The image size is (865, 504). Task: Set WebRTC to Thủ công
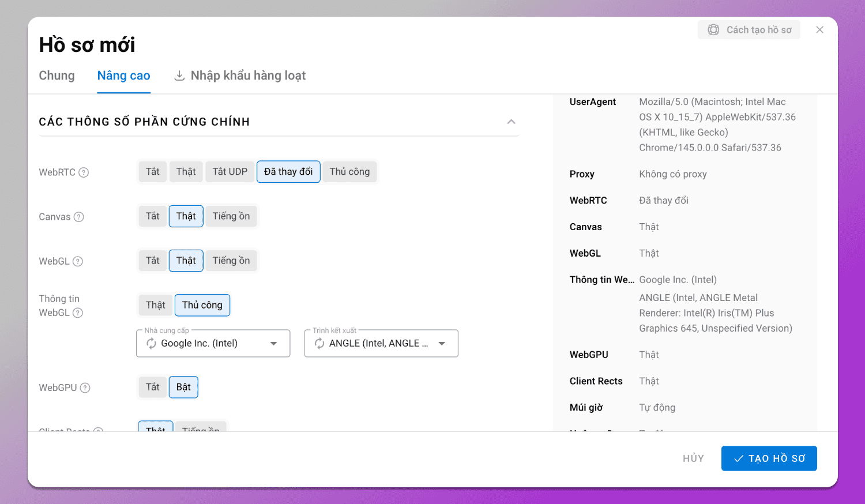click(349, 172)
